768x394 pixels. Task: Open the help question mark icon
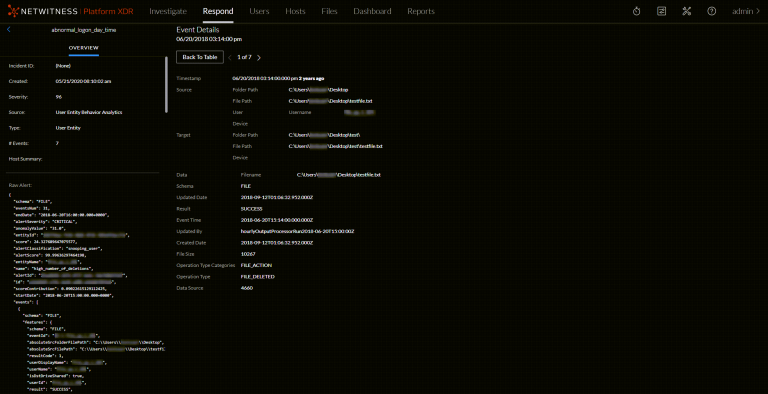coord(711,11)
